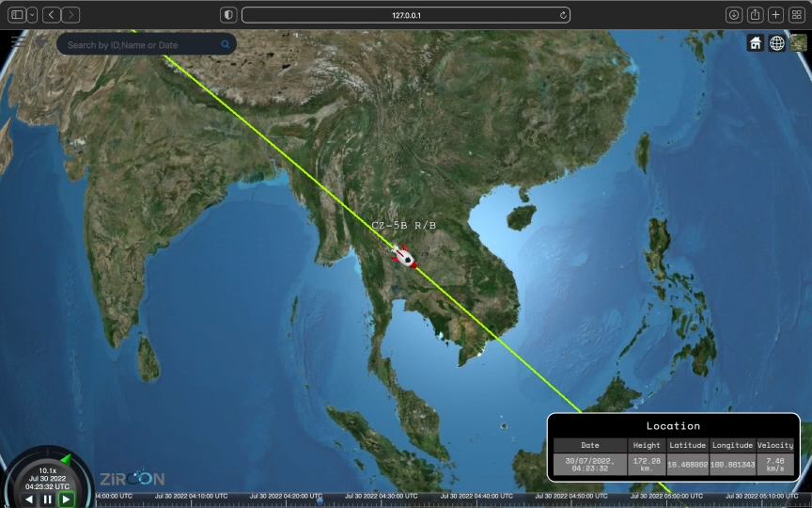Screen dimensions: 812x508
Task: Expand the sidebar dropdown chevron
Action: (33, 15)
